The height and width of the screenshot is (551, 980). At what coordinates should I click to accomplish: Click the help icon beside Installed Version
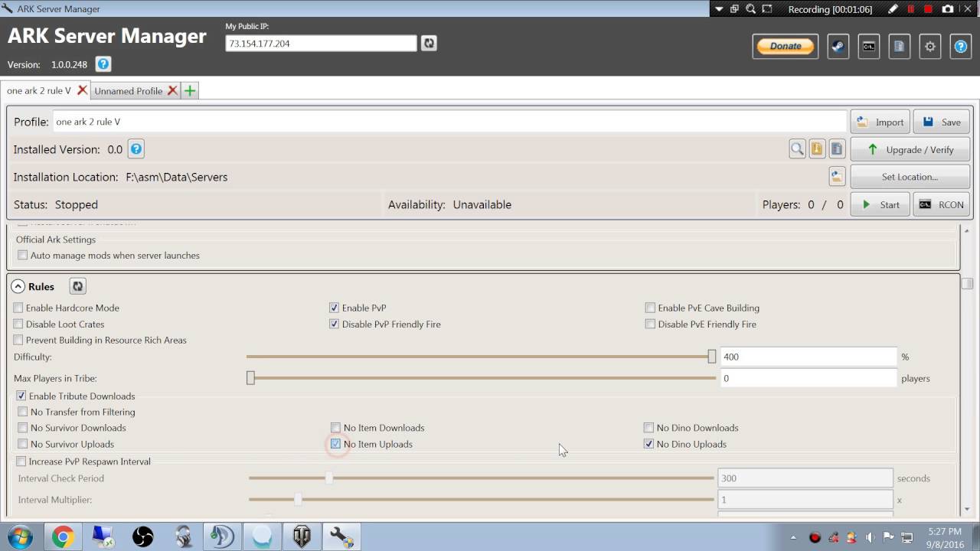[136, 149]
